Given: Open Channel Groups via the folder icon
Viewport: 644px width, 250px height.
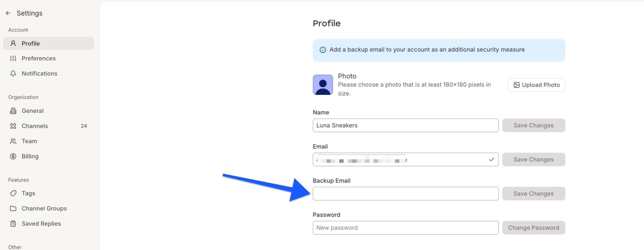Looking at the screenshot, I should pyautogui.click(x=13, y=208).
